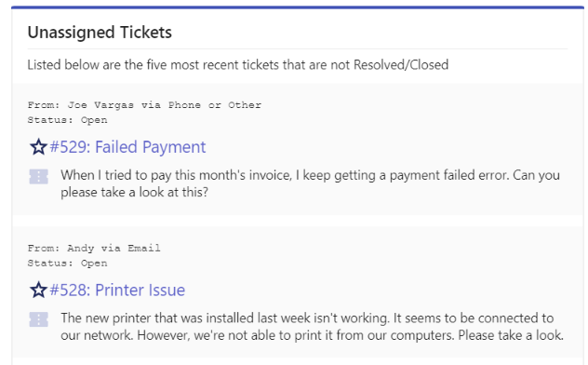
Task: Open the #528: Printer Issue ticket link
Action: [117, 290]
